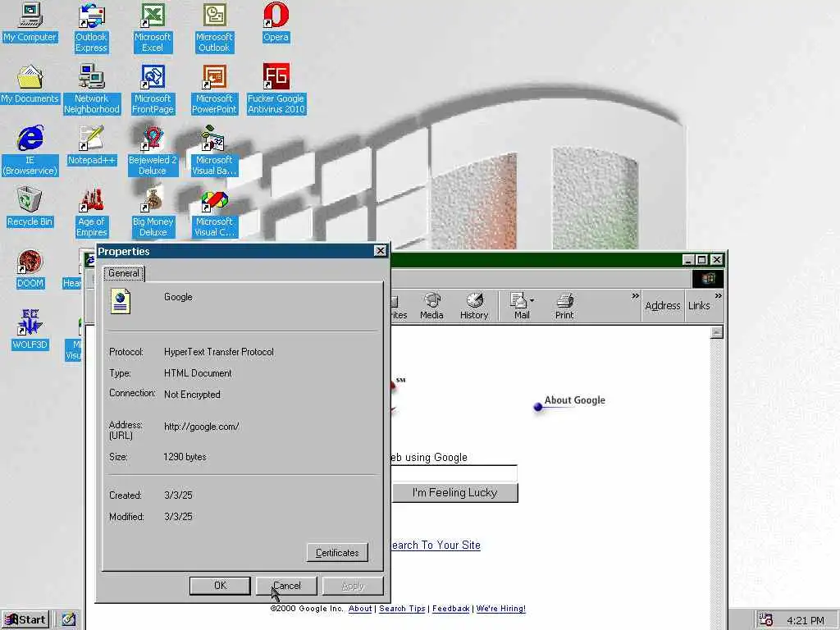This screenshot has height=630, width=840.
Task: Open Microsoft Visual C++ shortcut
Action: point(214,212)
